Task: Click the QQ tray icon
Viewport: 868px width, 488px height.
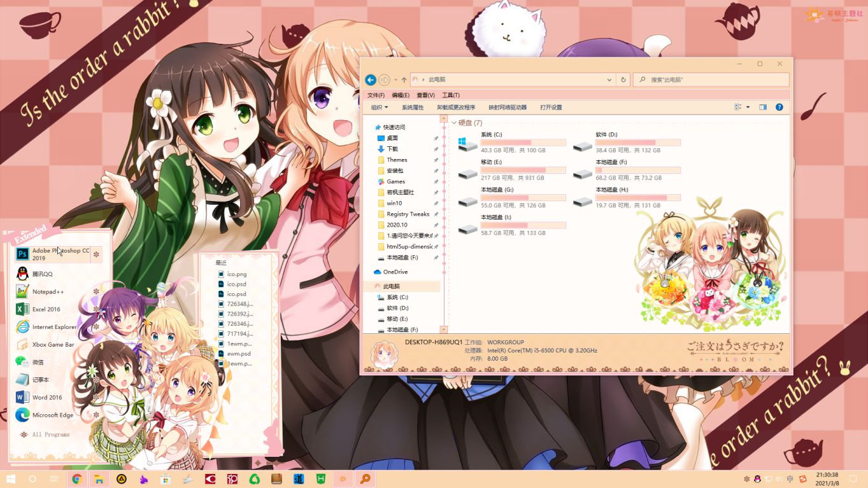Action: 757,478
